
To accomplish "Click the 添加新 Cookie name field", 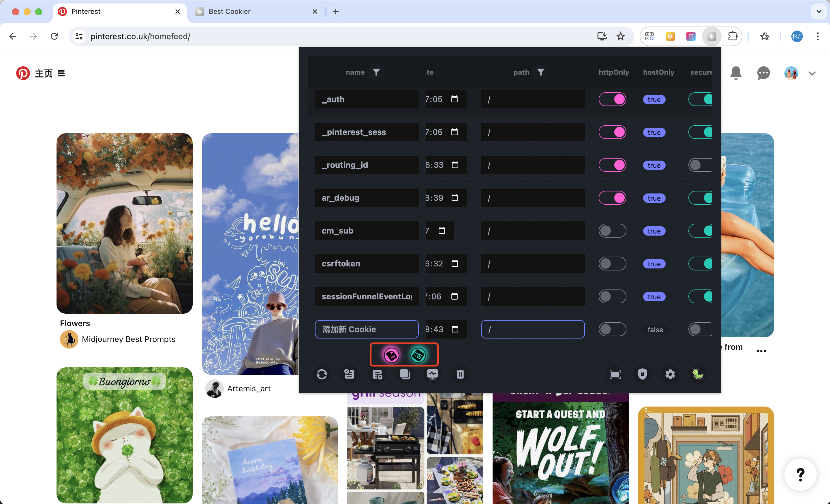I will [367, 329].
